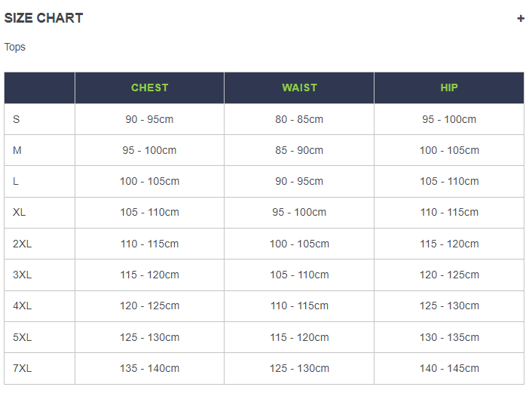532x393 pixels.
Task: Click the SIZE CHART heading
Action: pos(44,18)
